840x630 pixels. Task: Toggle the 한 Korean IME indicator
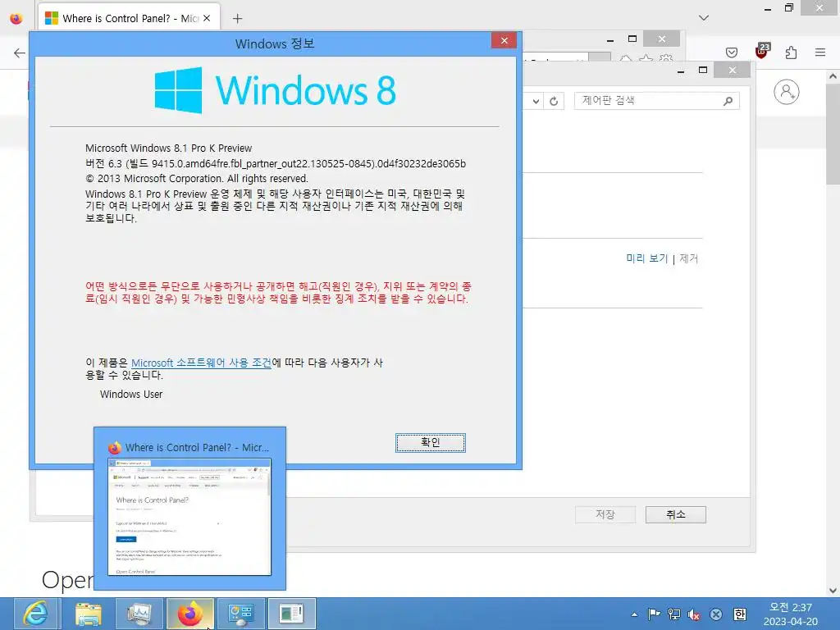tap(740, 614)
